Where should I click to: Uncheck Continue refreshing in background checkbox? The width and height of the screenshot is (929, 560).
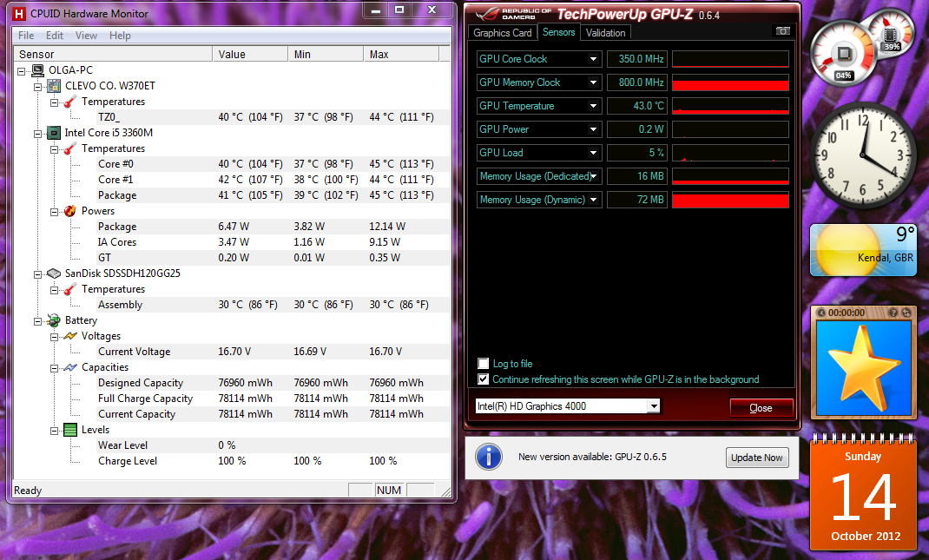pos(484,379)
